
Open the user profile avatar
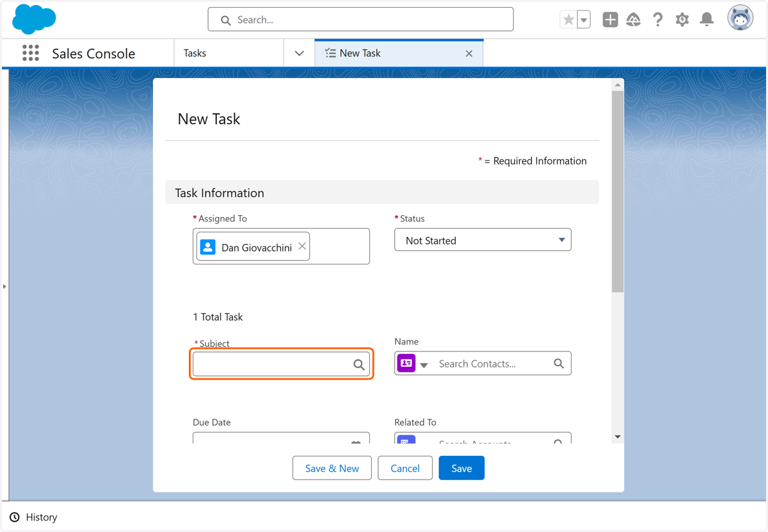click(740, 19)
